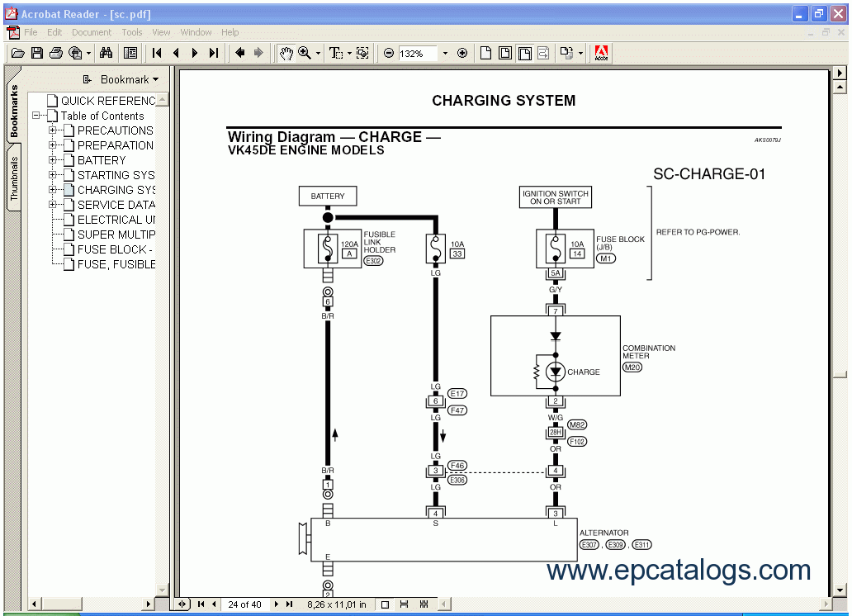Switch to Fit Width view

coord(523,53)
